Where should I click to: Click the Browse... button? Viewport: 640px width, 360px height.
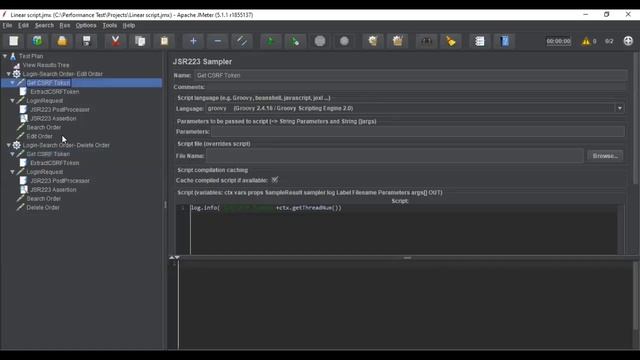point(605,156)
